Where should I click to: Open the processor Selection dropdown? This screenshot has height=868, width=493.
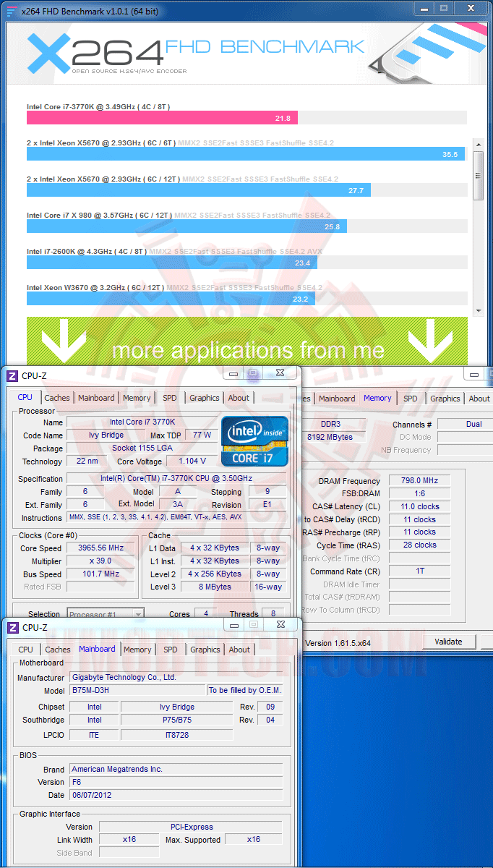[106, 614]
